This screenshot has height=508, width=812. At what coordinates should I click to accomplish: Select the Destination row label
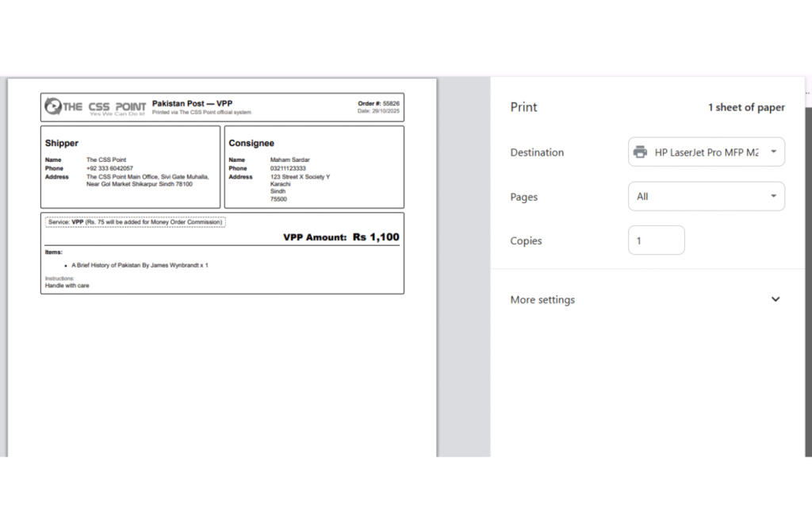(x=537, y=152)
